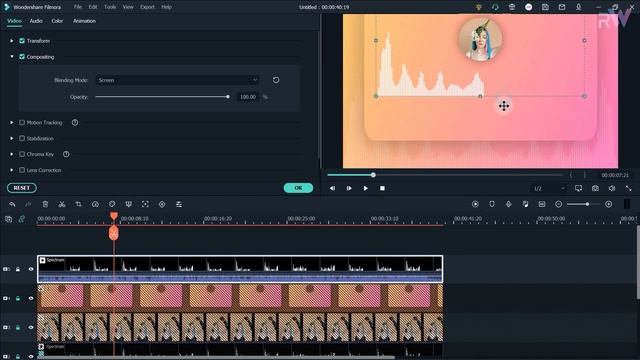Click the Record Voiceover microphone icon
This screenshot has width=640, height=360.
(509, 204)
